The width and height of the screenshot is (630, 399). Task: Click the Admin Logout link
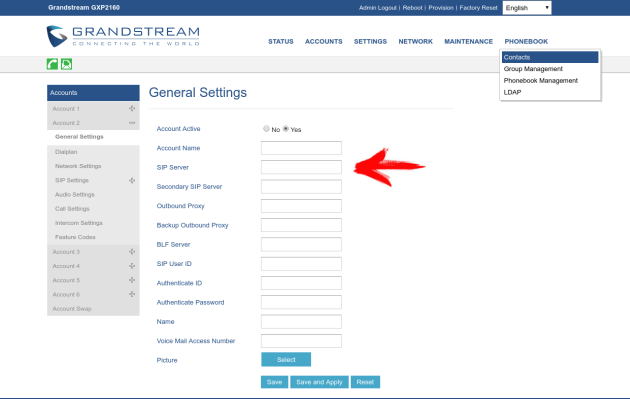[x=378, y=8]
